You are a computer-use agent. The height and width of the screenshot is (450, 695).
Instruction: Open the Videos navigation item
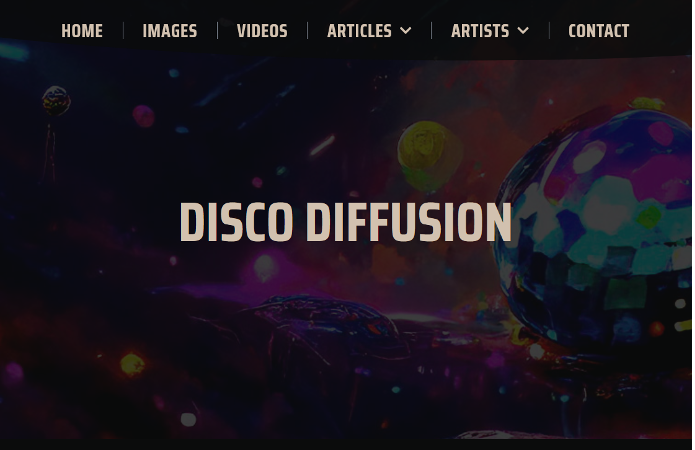262,31
